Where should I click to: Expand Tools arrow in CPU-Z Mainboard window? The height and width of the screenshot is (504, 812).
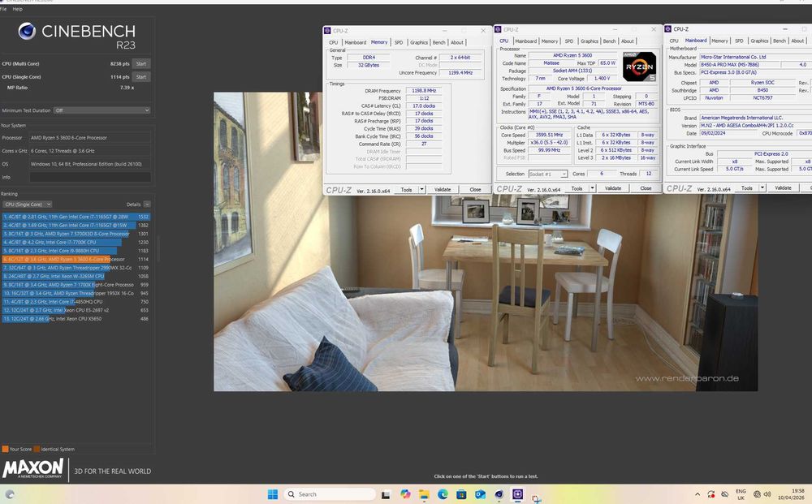pyautogui.click(x=762, y=187)
